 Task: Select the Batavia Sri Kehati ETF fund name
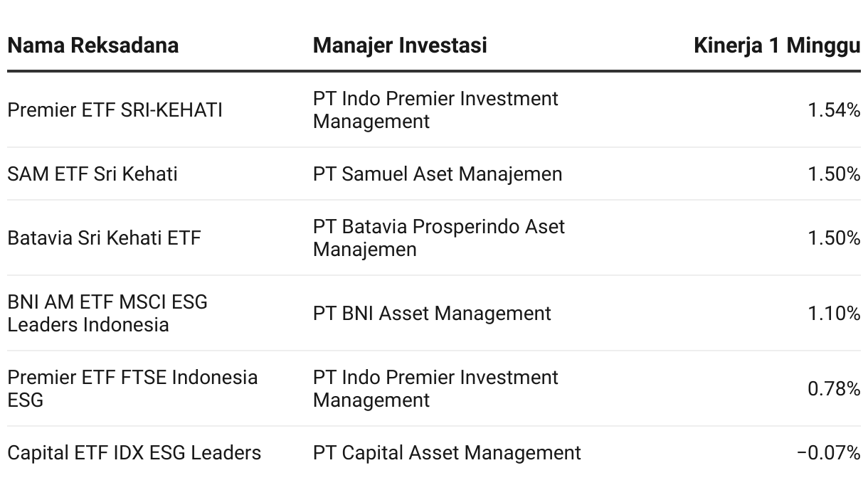[104, 238]
